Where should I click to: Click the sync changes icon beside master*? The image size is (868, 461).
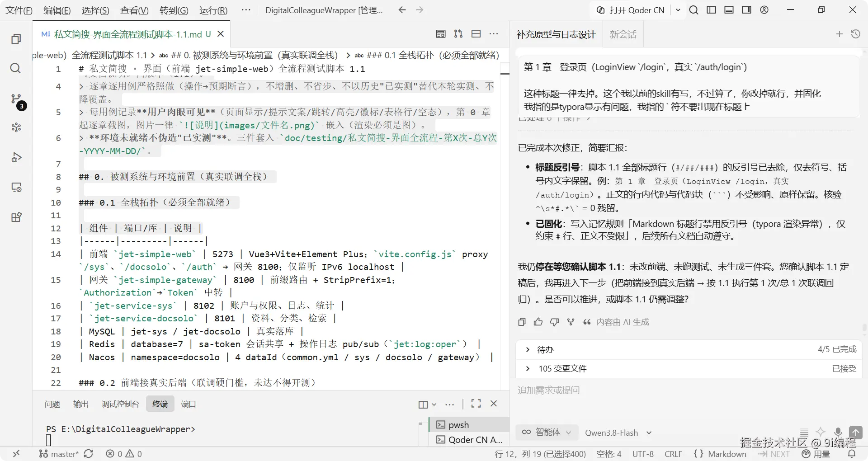pos(89,454)
